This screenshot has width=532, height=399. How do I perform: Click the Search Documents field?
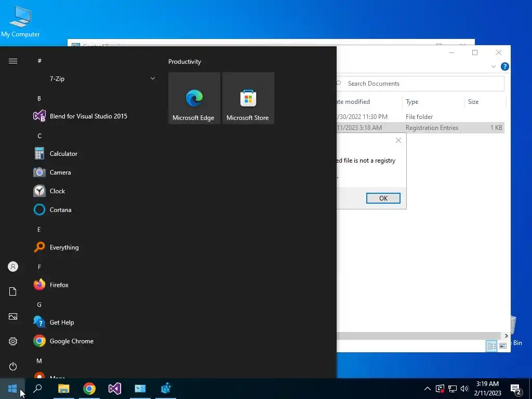[420, 84]
